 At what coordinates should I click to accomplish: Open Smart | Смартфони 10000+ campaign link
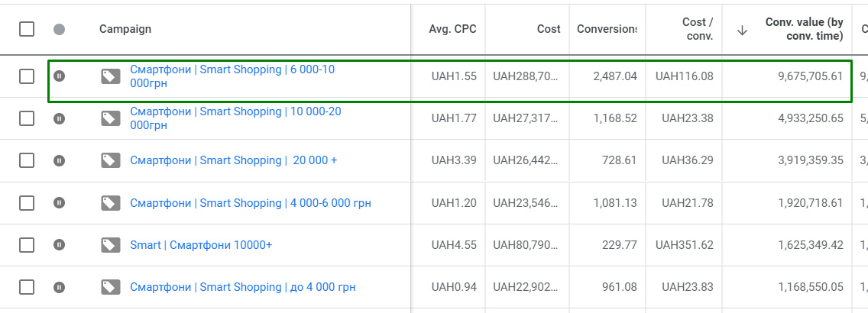coord(201,245)
